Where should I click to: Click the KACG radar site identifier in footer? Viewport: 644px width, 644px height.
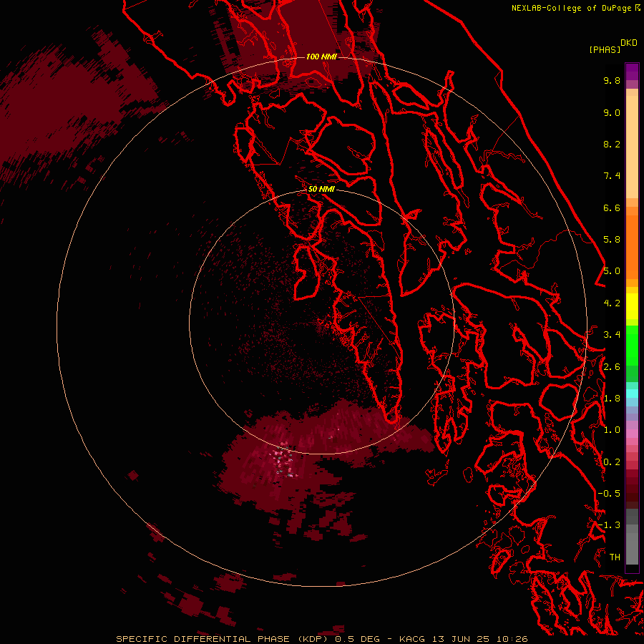(411, 639)
